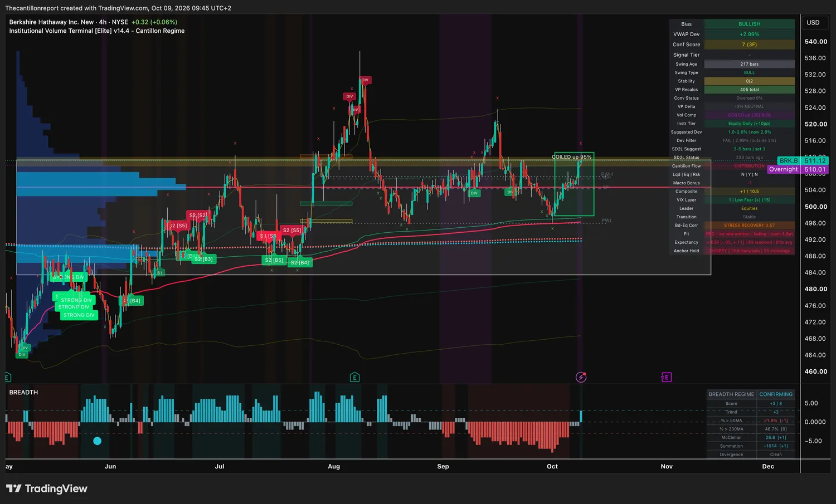The image size is (836, 504).
Task: Click the BRK.B 511.12 price label
Action: click(x=803, y=160)
